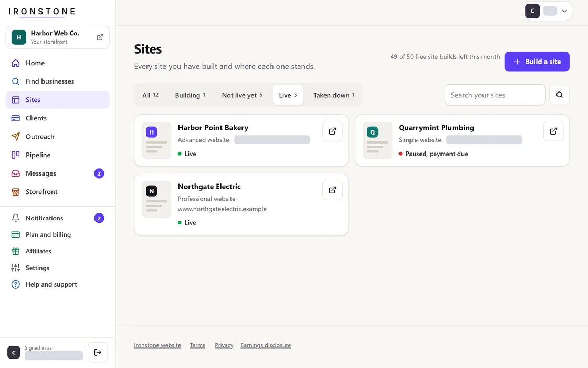The image size is (588, 368).
Task: Click the sign out arrow icon
Action: click(x=98, y=352)
